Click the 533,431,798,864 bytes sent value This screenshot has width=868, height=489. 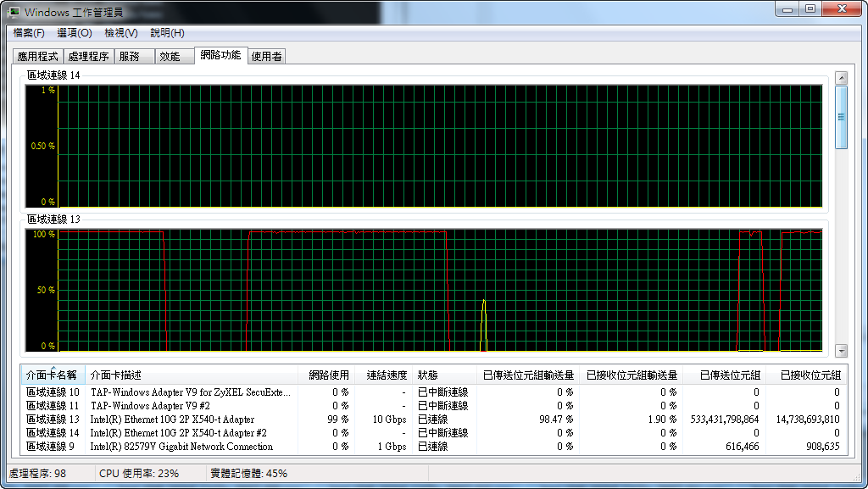click(x=725, y=420)
